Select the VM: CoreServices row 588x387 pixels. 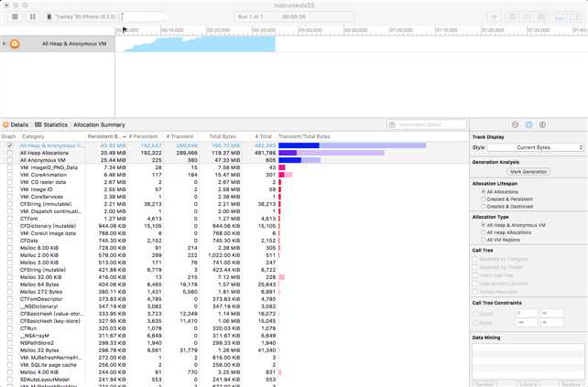coord(234,197)
